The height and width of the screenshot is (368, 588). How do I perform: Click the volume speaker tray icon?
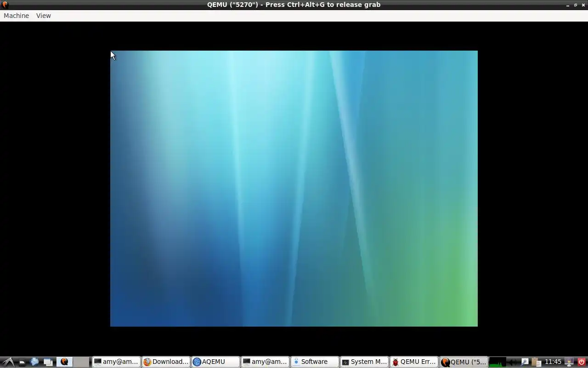pos(513,362)
